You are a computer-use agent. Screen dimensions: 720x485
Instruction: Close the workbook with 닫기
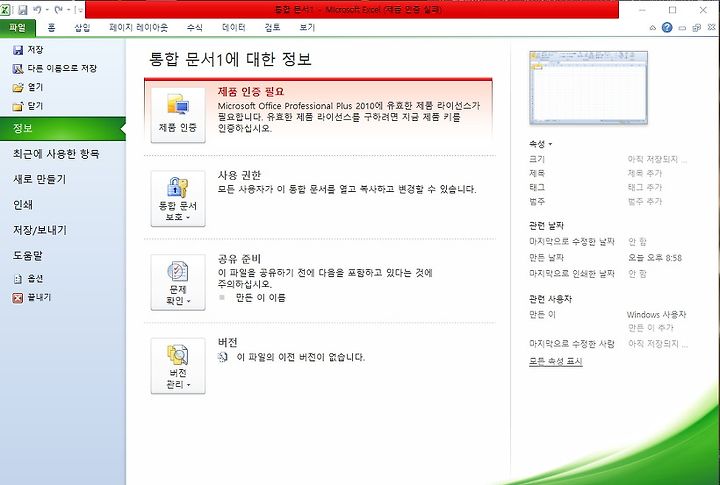coord(28,106)
